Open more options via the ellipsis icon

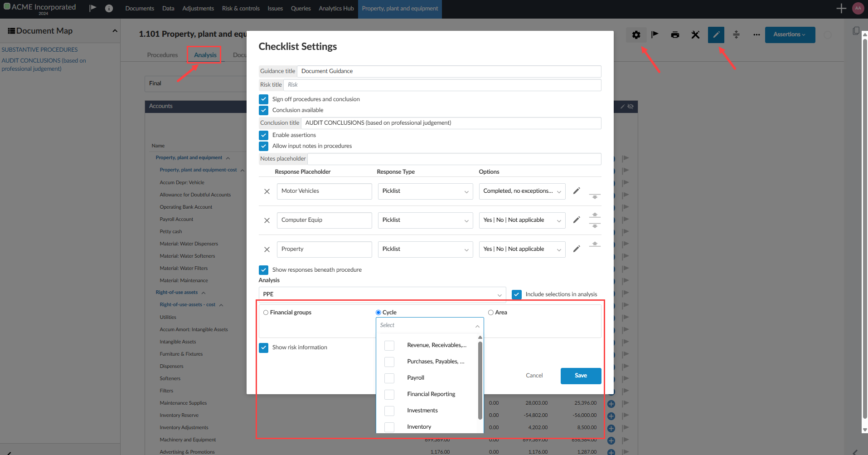point(756,34)
